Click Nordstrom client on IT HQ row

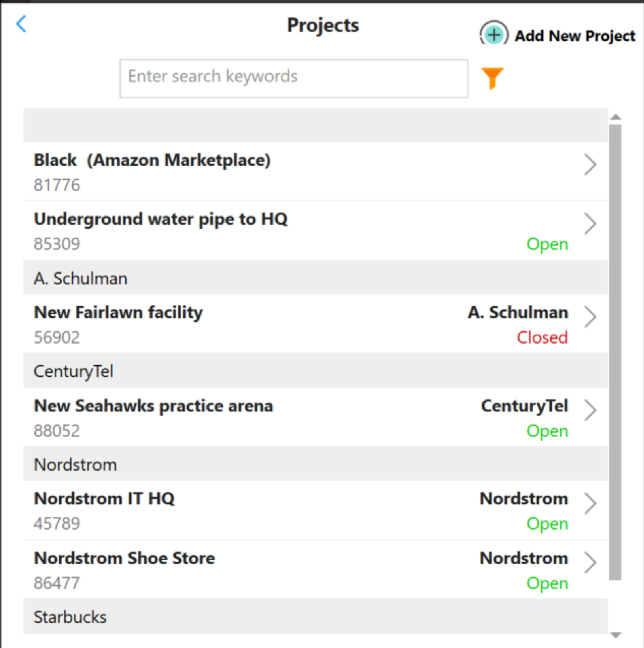point(524,499)
